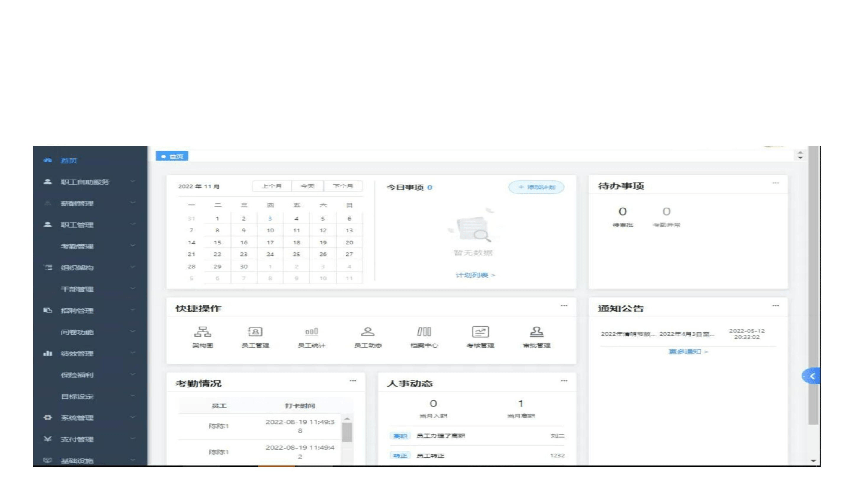
Task: Open 目标设定 in the sidebar menu
Action: click(77, 396)
